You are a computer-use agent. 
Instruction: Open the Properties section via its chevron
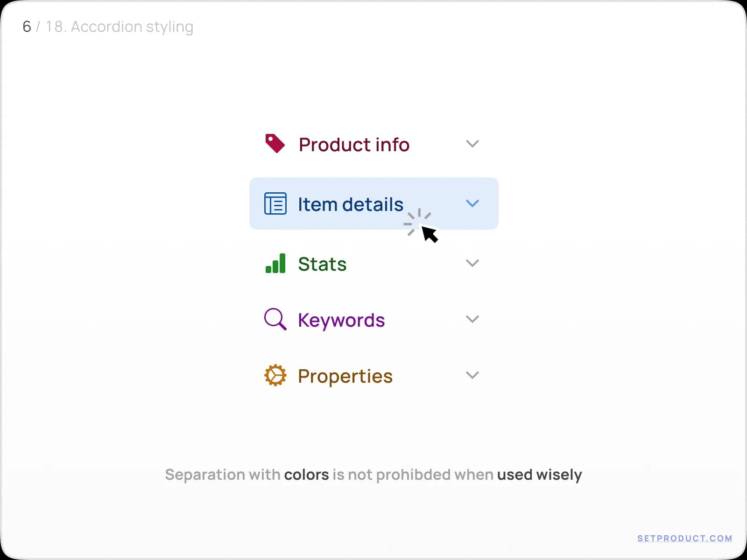[472, 375]
